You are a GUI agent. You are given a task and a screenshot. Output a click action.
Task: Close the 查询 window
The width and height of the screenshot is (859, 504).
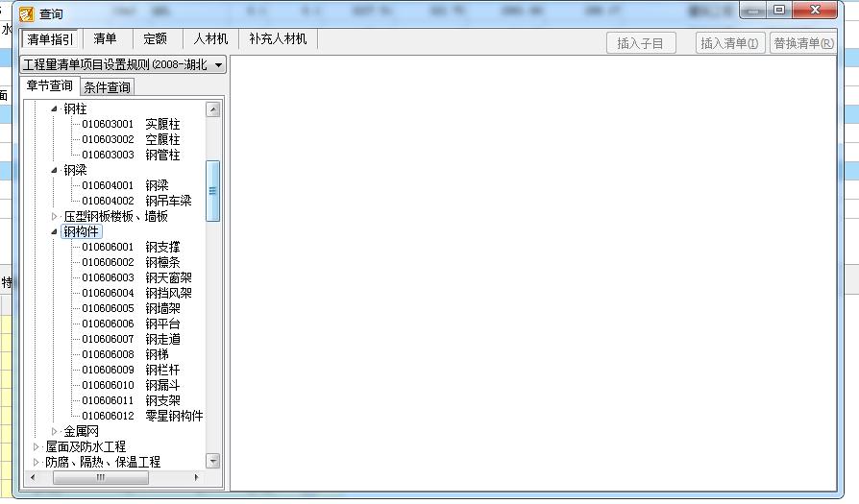point(815,10)
